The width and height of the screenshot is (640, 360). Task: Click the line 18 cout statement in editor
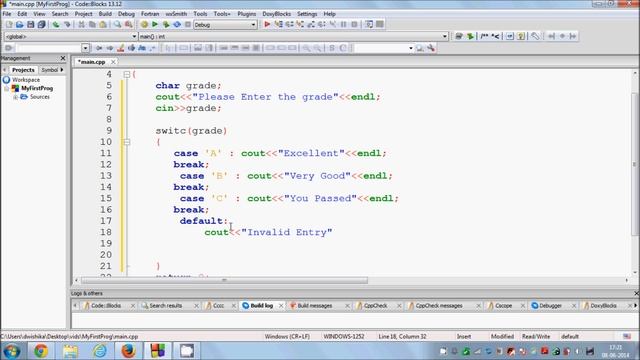[268, 232]
